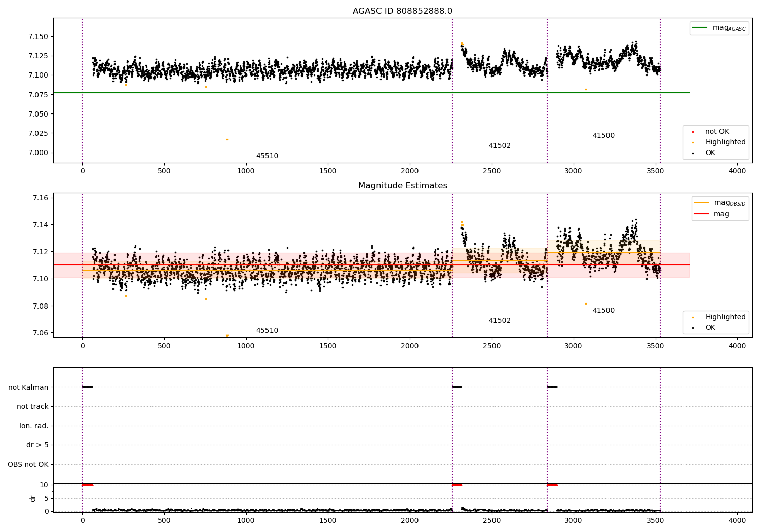Image resolution: width=760 pixels, height=532 pixels.
Task: Click the red 'mag' legend entry
Action: coord(721,214)
